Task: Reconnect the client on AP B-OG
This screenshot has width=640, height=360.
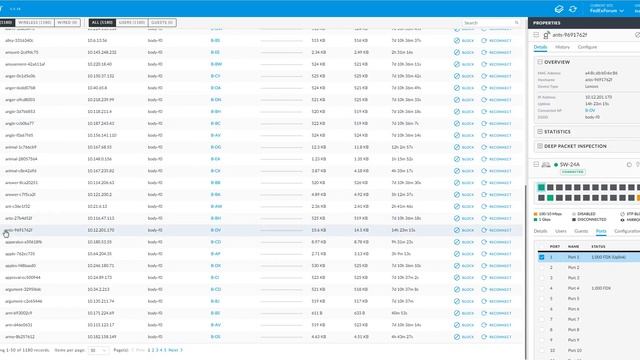Action: [496, 147]
